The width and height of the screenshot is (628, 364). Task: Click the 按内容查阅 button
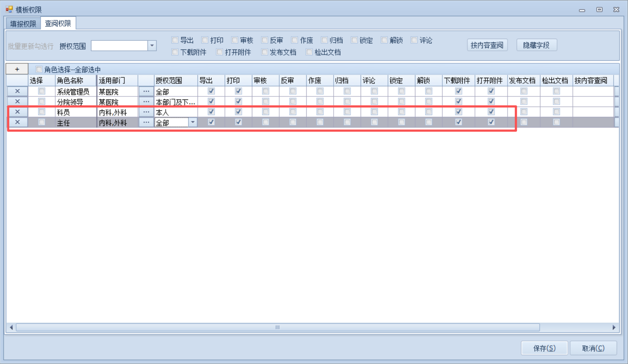coord(487,45)
